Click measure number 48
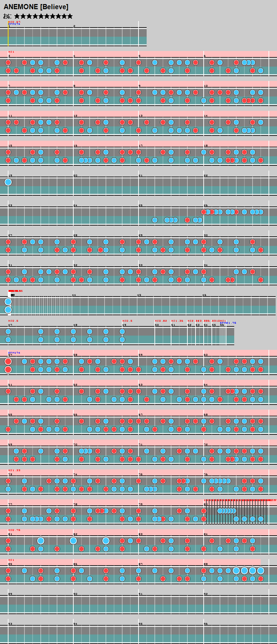 pos(75,325)
